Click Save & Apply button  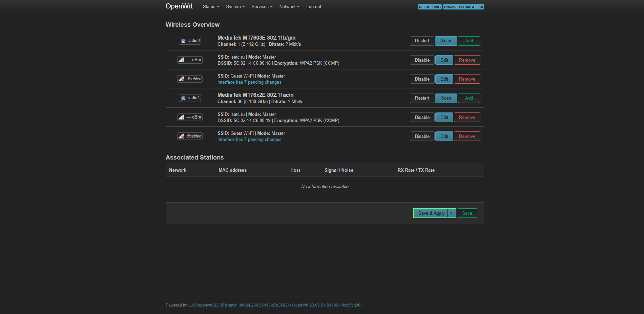[431, 213]
